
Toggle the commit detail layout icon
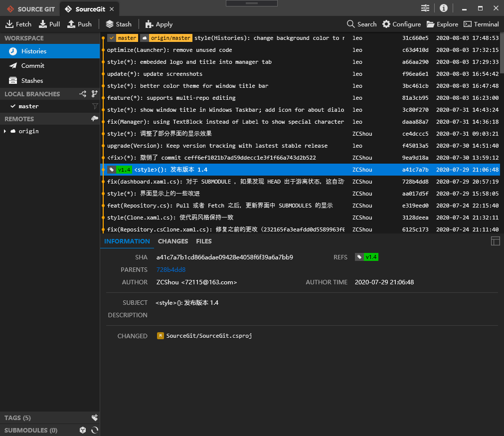(496, 241)
